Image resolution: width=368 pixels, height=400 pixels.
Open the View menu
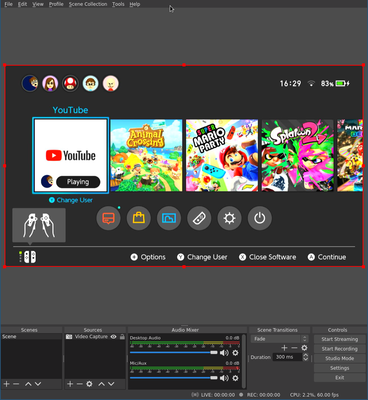(x=38, y=4)
